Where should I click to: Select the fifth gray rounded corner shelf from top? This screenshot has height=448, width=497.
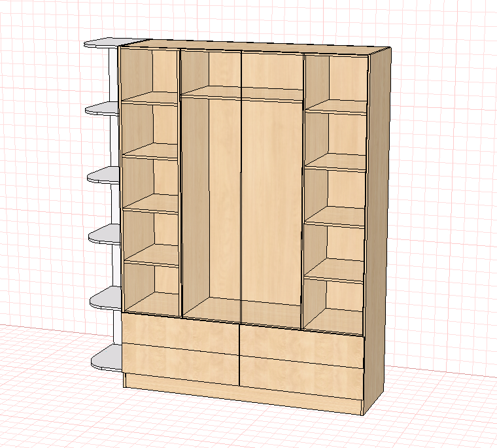106,298
